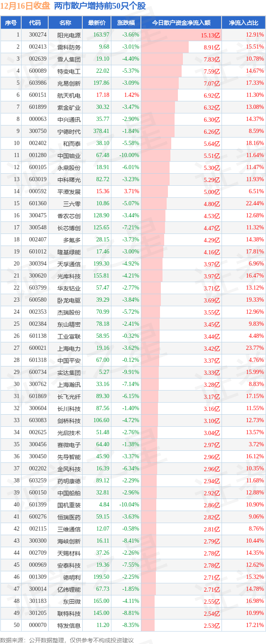
Task: Click stock name 中国船舶
Action: click(x=69, y=493)
